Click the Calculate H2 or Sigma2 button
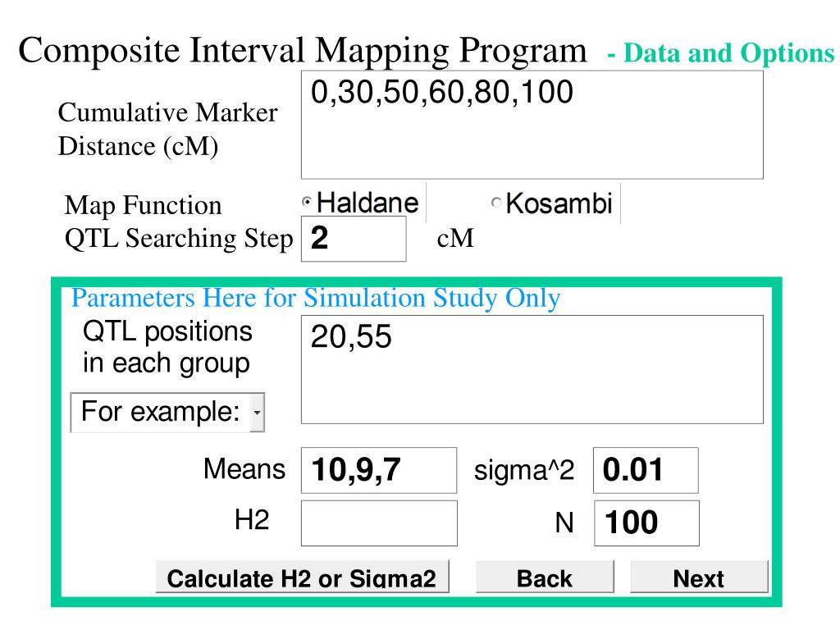This screenshot has width=840, height=630. 302,577
